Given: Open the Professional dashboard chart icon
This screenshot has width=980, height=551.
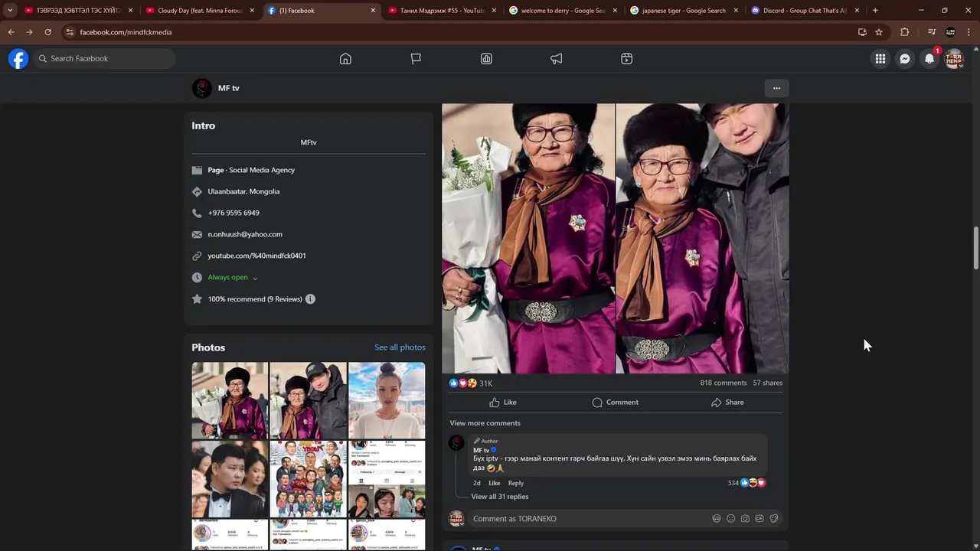Looking at the screenshot, I should tap(486, 59).
